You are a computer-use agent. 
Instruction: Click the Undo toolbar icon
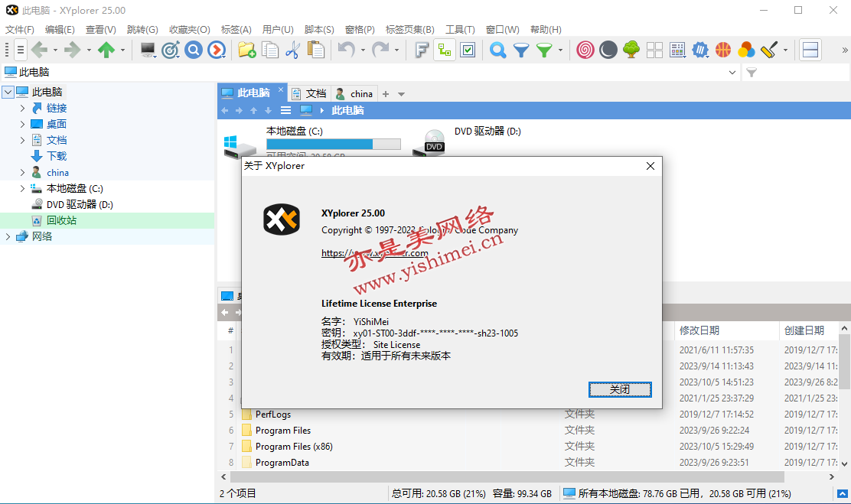click(346, 50)
